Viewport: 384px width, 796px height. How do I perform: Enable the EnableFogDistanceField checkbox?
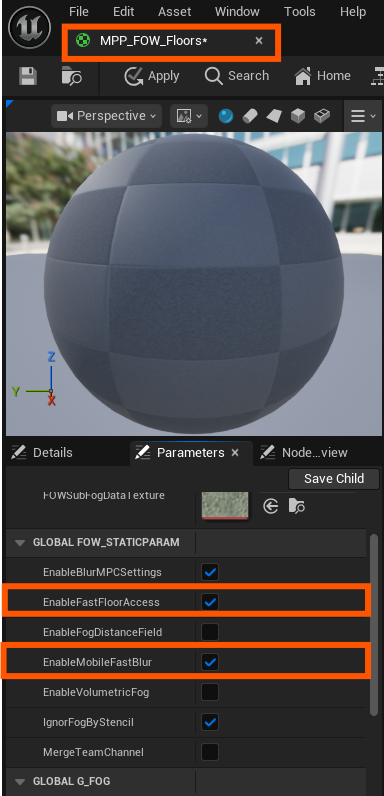(x=210, y=632)
